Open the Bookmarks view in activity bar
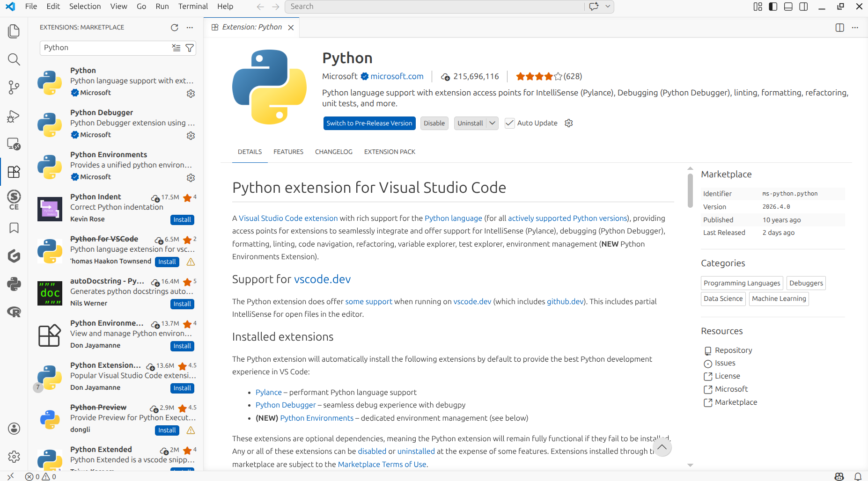 coord(14,228)
